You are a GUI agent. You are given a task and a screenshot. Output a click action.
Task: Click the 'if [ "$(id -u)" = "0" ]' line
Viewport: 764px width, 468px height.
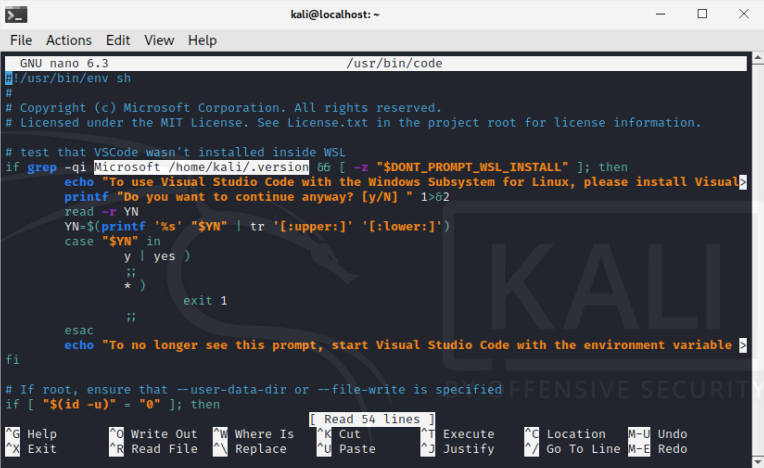click(x=113, y=404)
